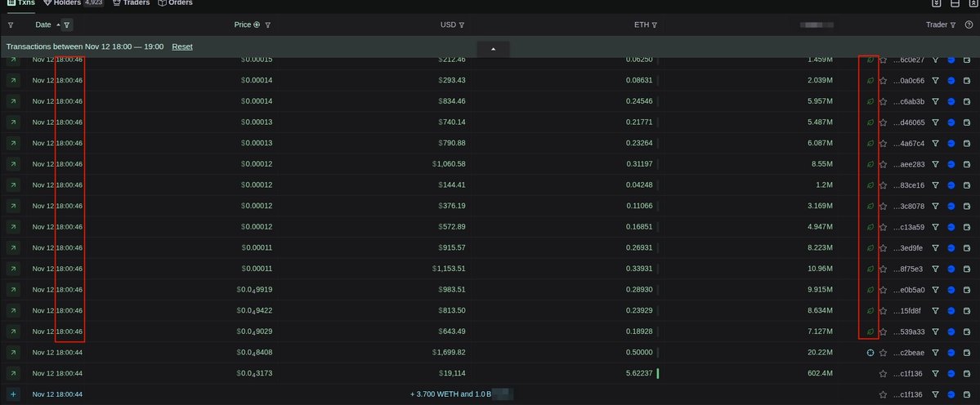Open blue explorer icon for ...aee283

point(951,164)
